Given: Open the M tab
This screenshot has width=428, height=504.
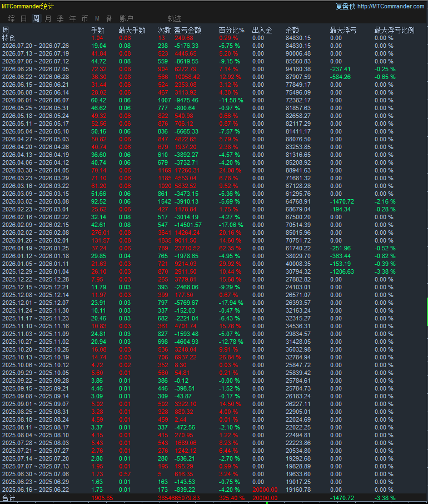Looking at the screenshot, I should 97,19.
